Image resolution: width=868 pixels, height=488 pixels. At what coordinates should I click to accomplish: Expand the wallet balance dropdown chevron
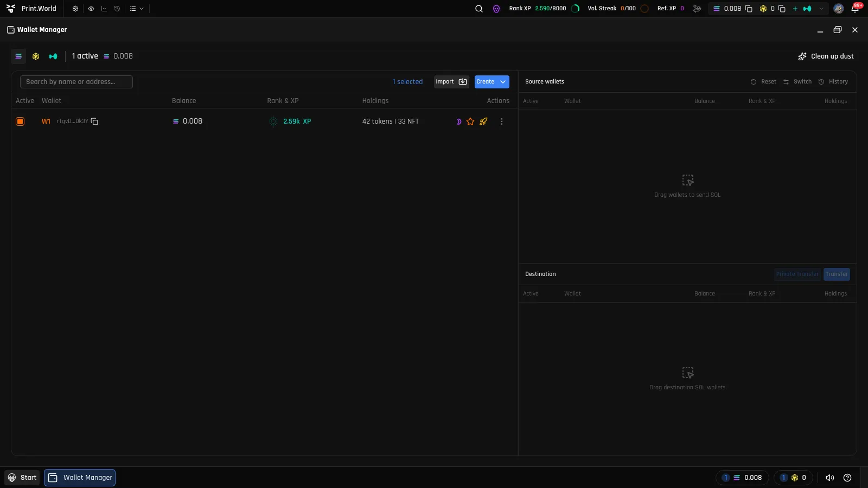point(821,9)
